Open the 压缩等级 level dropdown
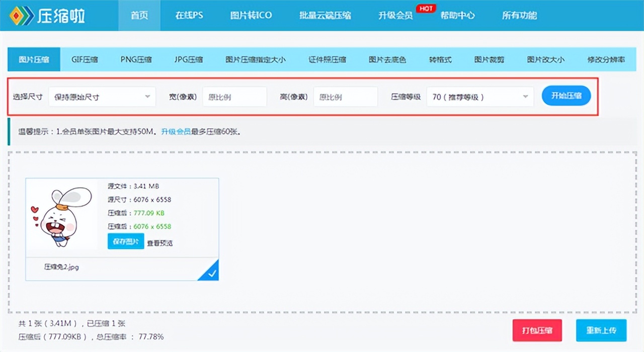The image size is (644, 352). point(479,96)
